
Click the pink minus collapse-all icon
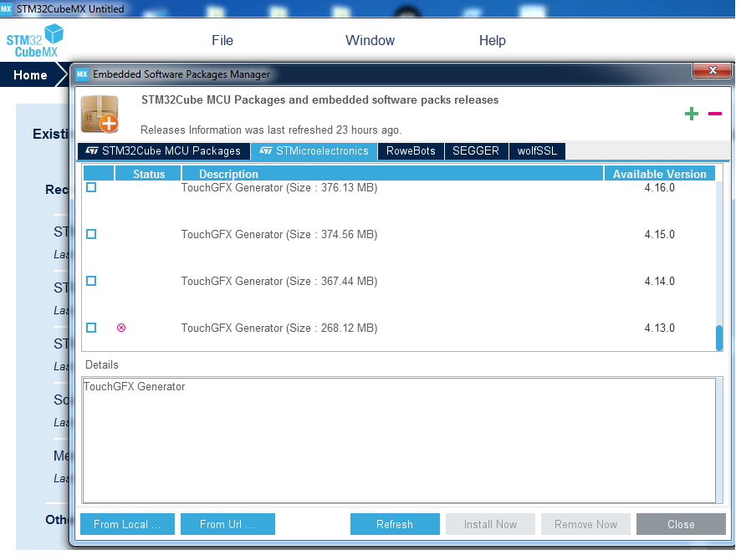(714, 114)
